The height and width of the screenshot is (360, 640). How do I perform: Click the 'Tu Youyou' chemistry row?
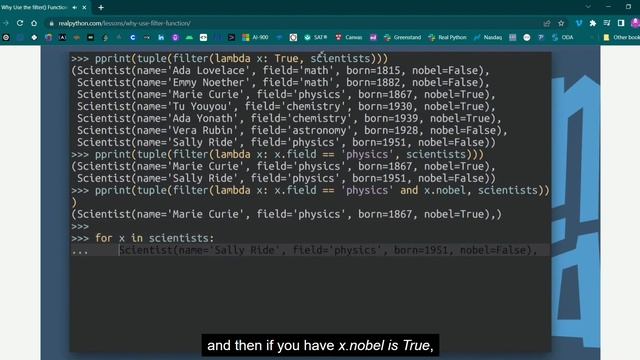coord(286,106)
